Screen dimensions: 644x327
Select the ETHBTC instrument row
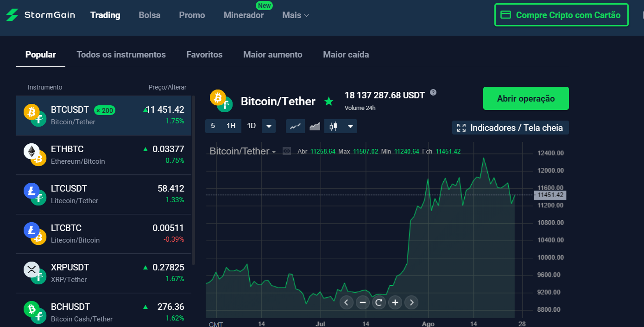pyautogui.click(x=104, y=155)
